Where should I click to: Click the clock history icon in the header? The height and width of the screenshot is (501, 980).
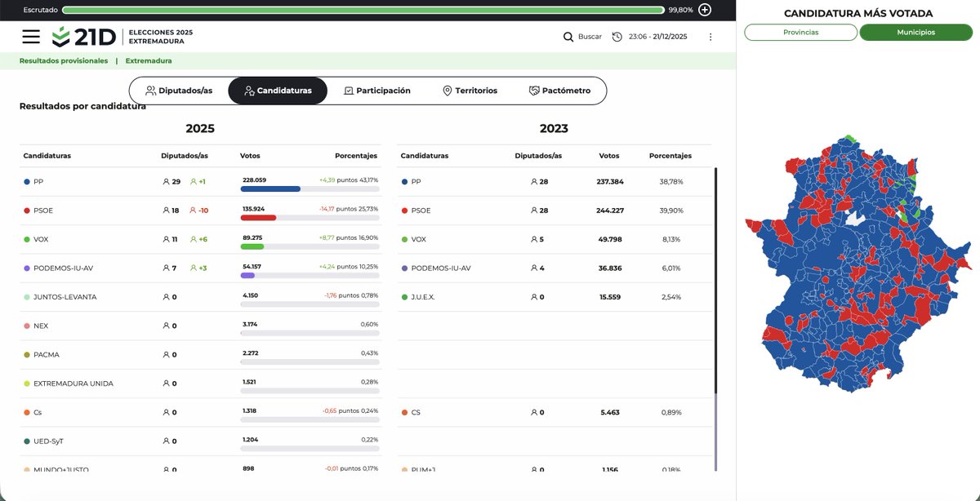[618, 36]
